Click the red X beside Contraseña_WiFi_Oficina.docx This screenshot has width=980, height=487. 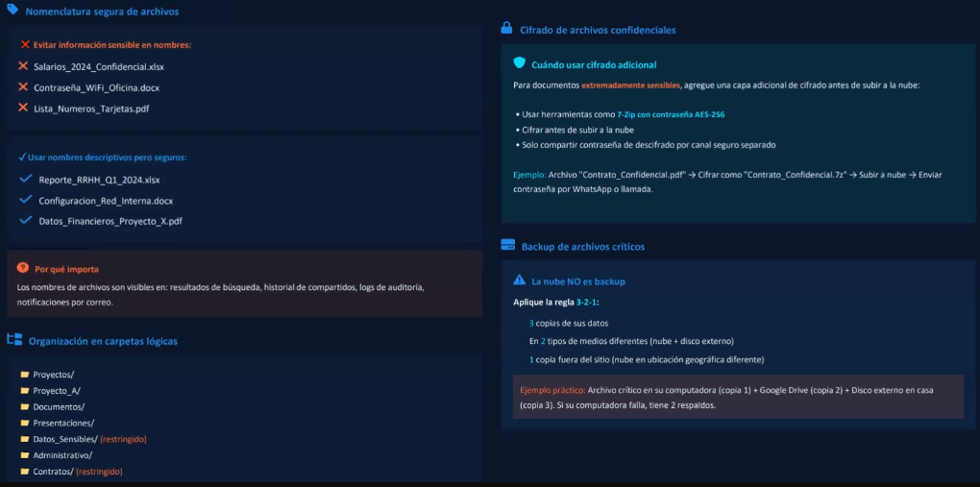click(24, 87)
